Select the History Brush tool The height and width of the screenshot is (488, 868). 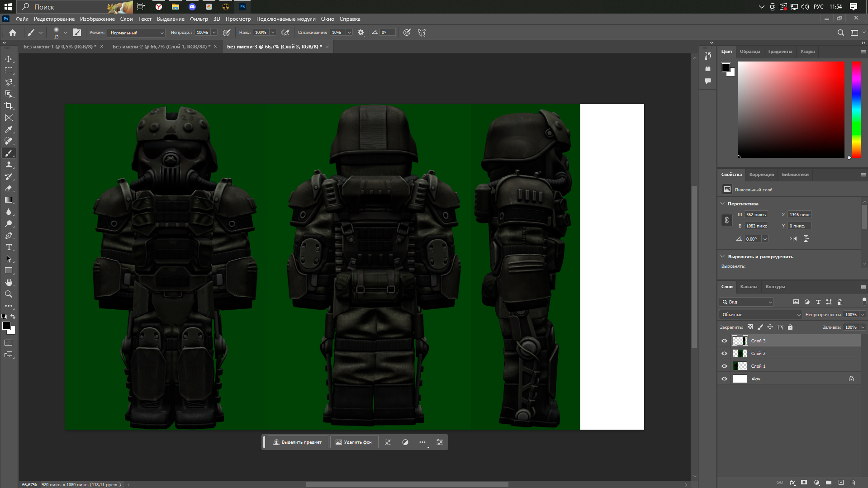coord(9,177)
